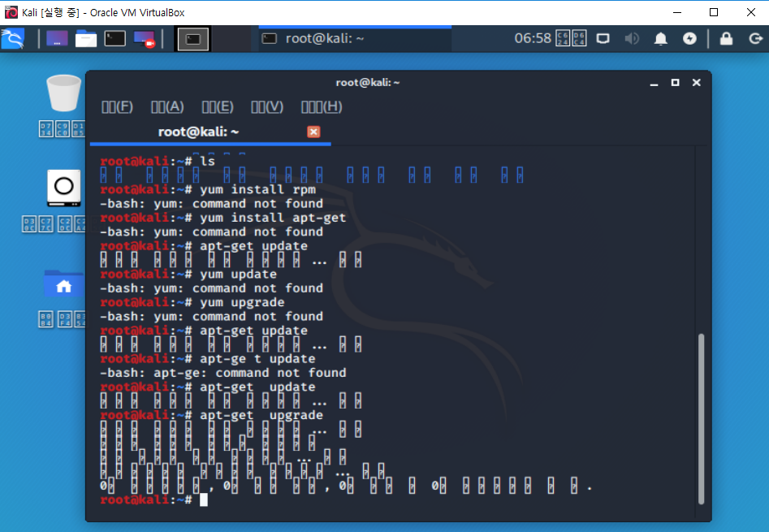769x532 pixels.
Task: Open the terminal's (F) file menu
Action: pos(117,106)
